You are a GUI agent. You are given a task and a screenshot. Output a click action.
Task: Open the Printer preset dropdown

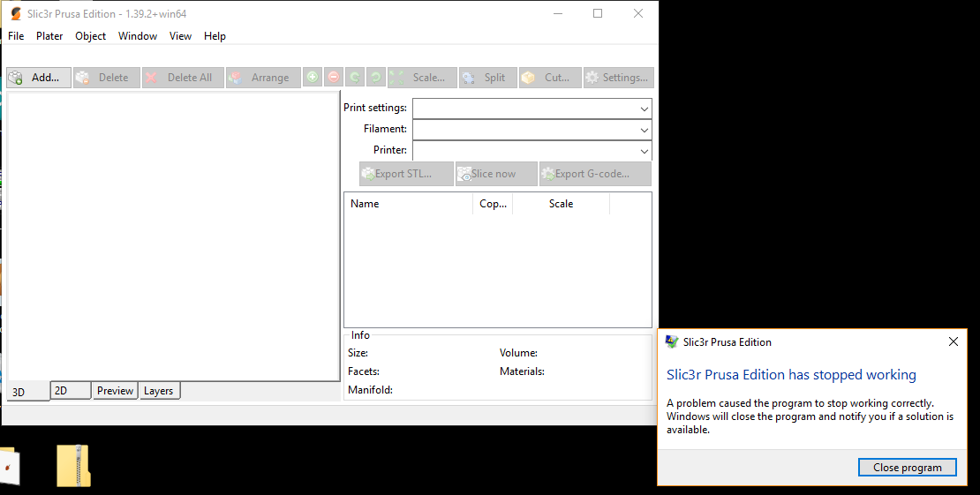pyautogui.click(x=531, y=151)
